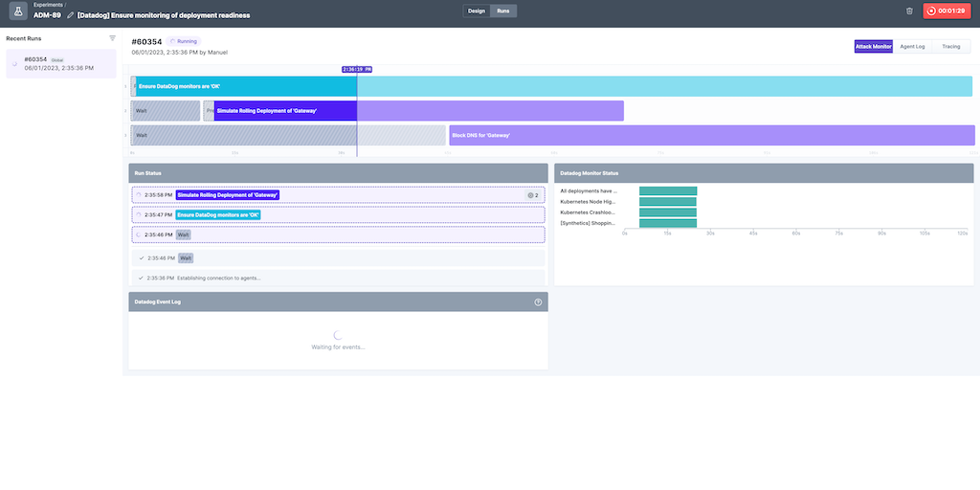This screenshot has width=980, height=490.
Task: Open Run Status row 'Simulate Rolling Deployment of Gateway'
Action: (338, 195)
